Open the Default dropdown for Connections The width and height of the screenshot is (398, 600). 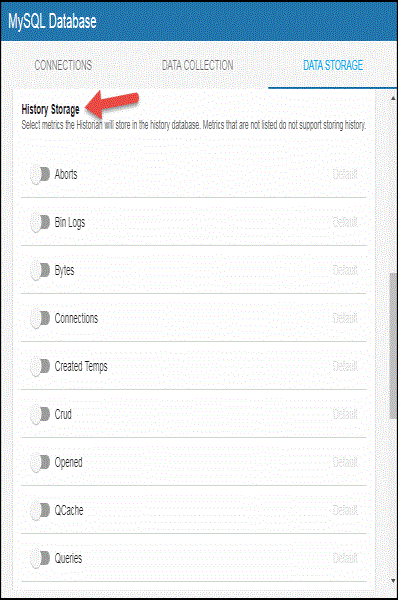345,318
